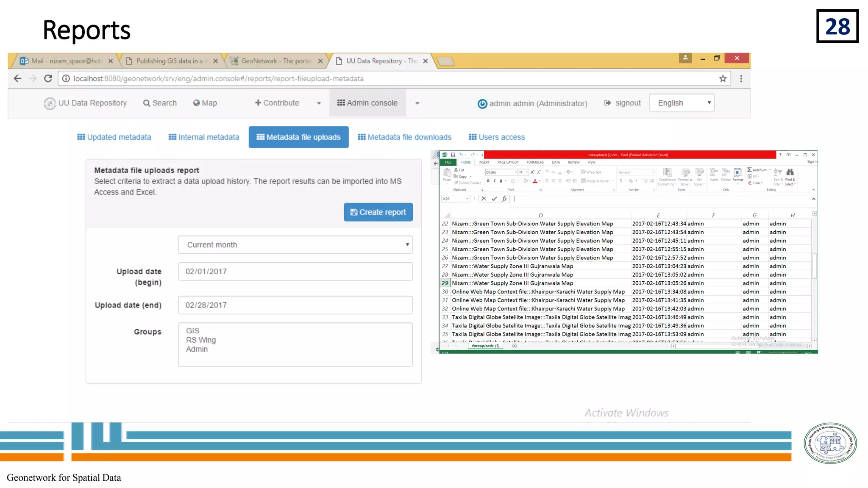Click the Excel Save icon
Screen dimensions: 868x488
453,155
